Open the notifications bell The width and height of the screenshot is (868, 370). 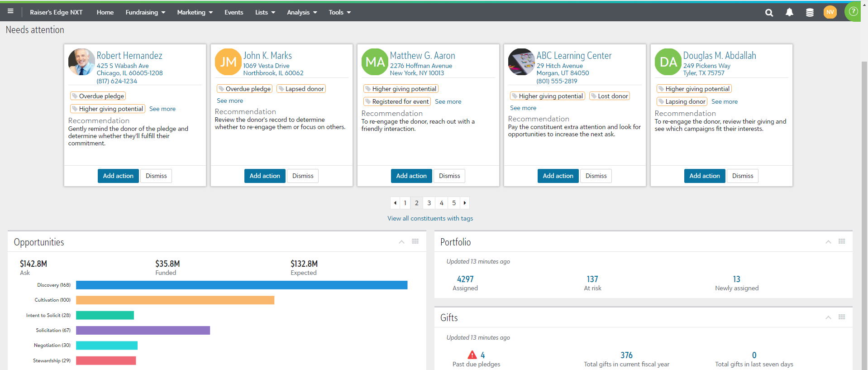pyautogui.click(x=789, y=13)
